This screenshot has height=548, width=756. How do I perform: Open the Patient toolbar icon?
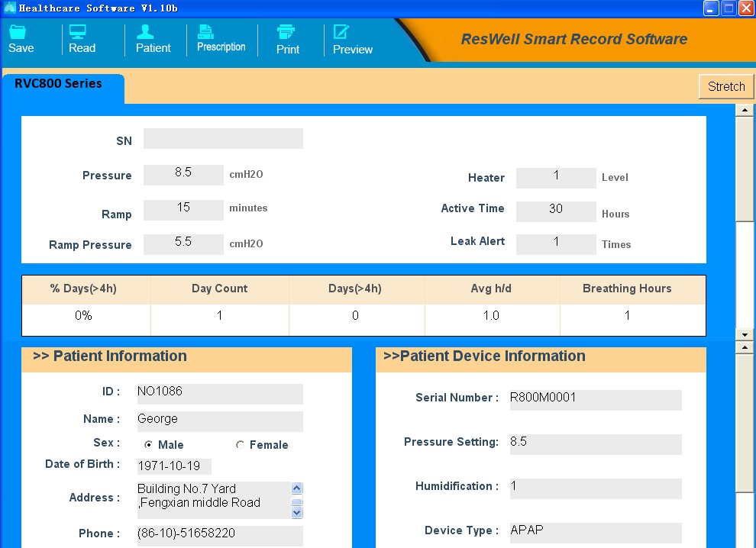[x=145, y=32]
